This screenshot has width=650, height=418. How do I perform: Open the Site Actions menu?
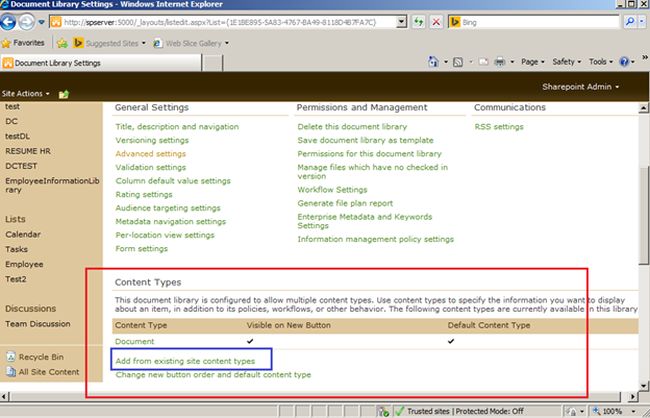tap(25, 94)
